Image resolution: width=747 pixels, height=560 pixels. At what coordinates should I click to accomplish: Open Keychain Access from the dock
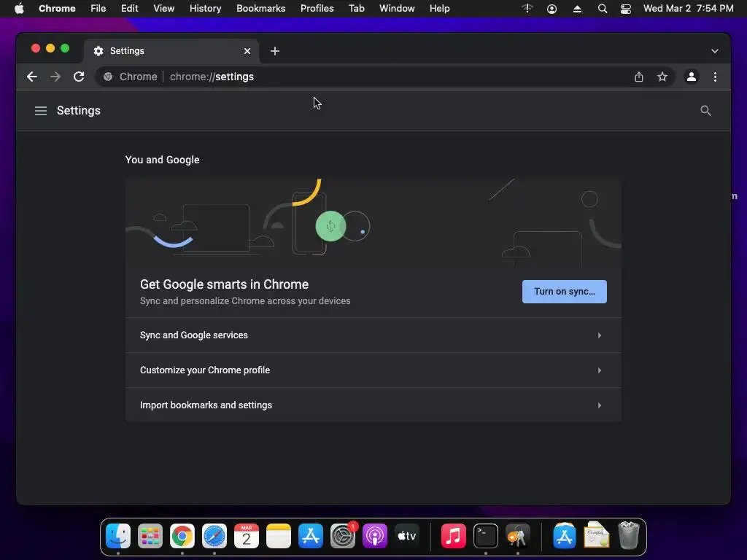click(x=517, y=536)
